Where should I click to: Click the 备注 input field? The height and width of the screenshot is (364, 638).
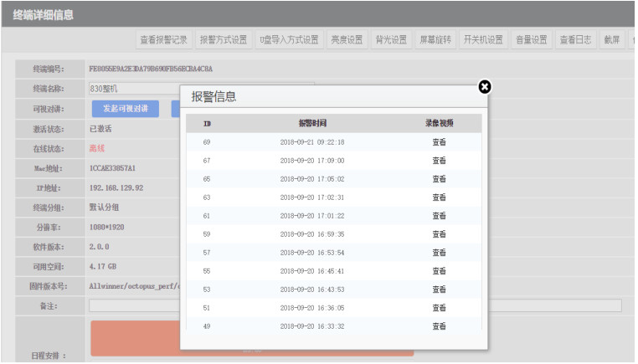(355, 305)
